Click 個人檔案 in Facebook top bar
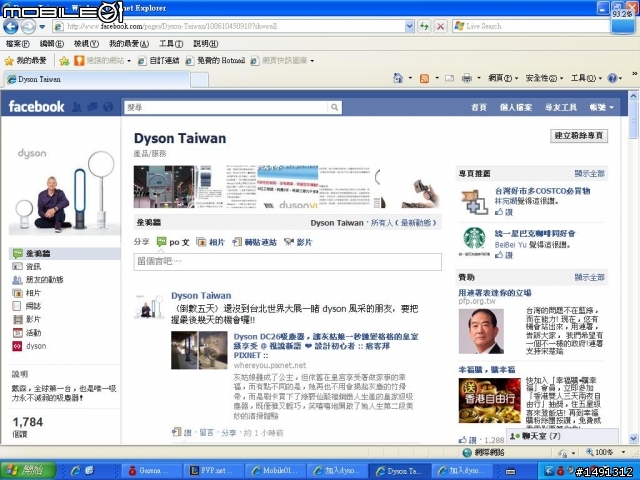This screenshot has height=480, width=640. [516, 107]
